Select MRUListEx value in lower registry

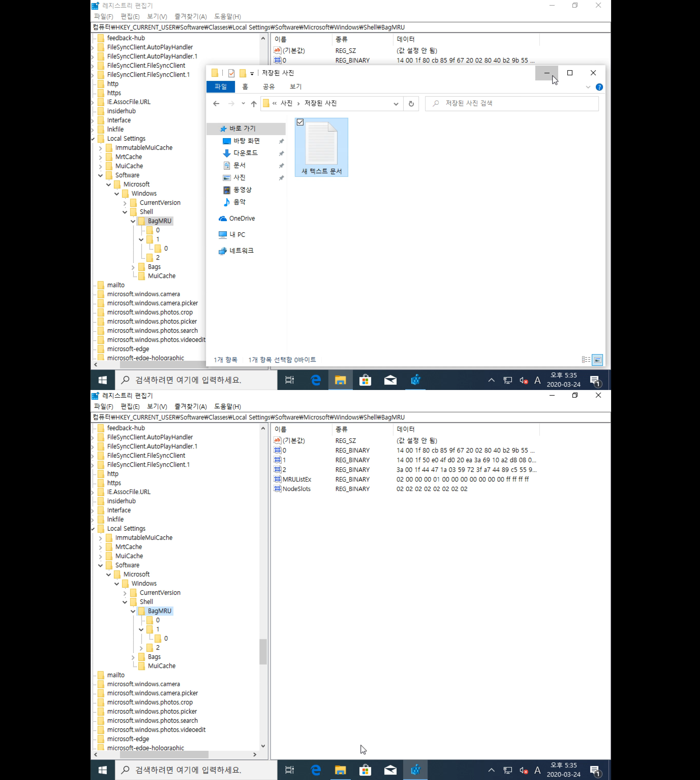297,479
